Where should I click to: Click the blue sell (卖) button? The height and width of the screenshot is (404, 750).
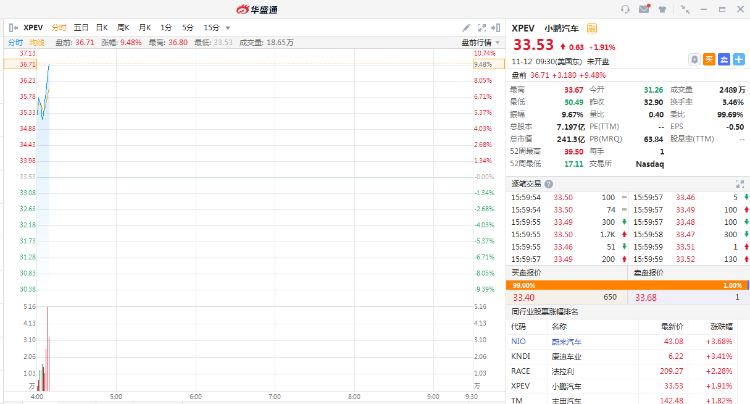723,59
